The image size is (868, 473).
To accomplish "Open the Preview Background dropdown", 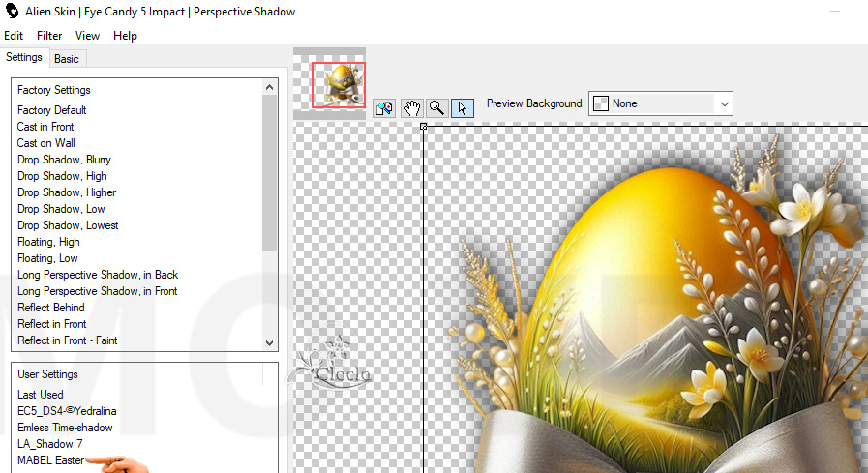I will coord(723,103).
